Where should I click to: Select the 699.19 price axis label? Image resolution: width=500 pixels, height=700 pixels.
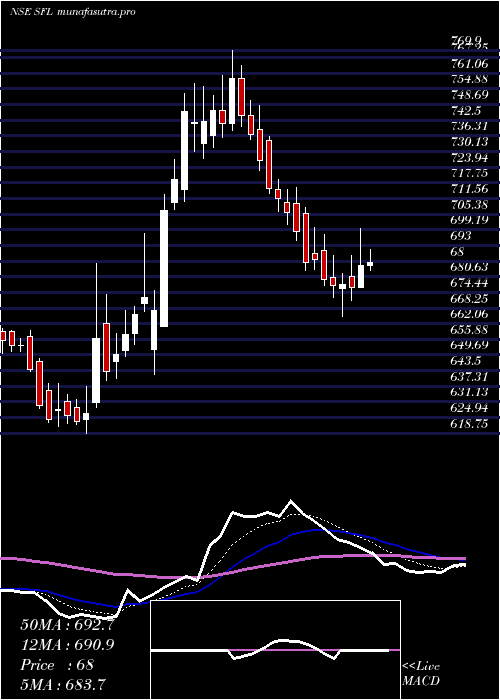[469, 220]
